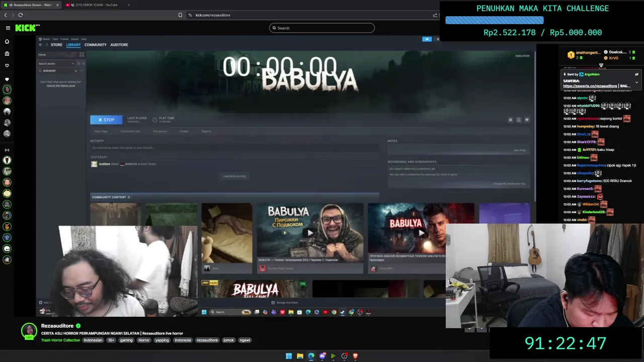The height and width of the screenshot is (362, 644).
Task: Open Steam game settings gear icon
Action: tap(510, 120)
